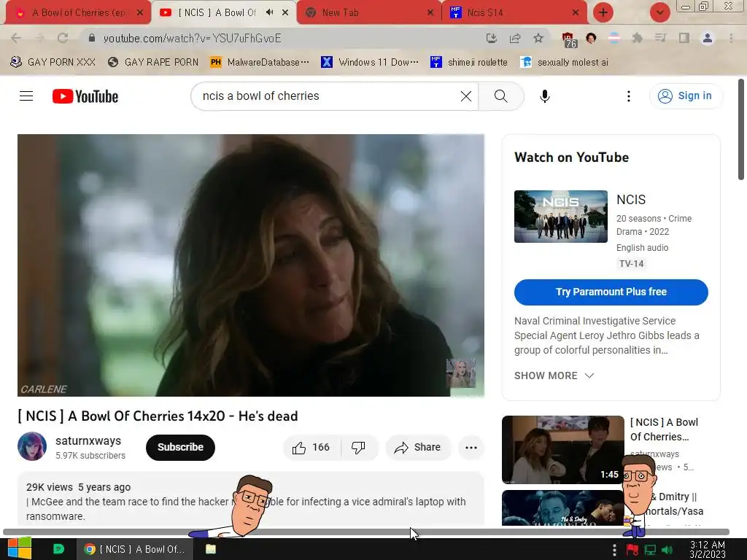This screenshot has height=560, width=747.
Task: Click the small end-card thumbnail in video
Action: tap(460, 373)
